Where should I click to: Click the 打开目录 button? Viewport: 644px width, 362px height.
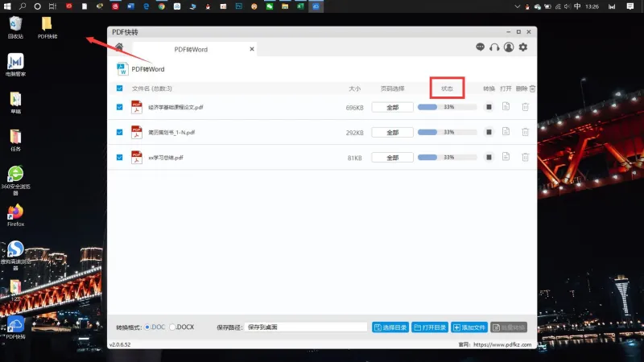(x=430, y=327)
